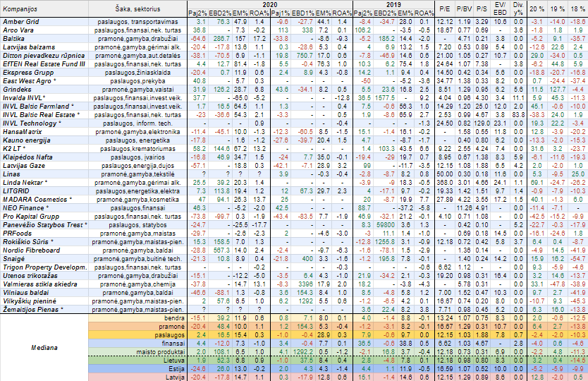Select the Estija median row label

[177, 369]
